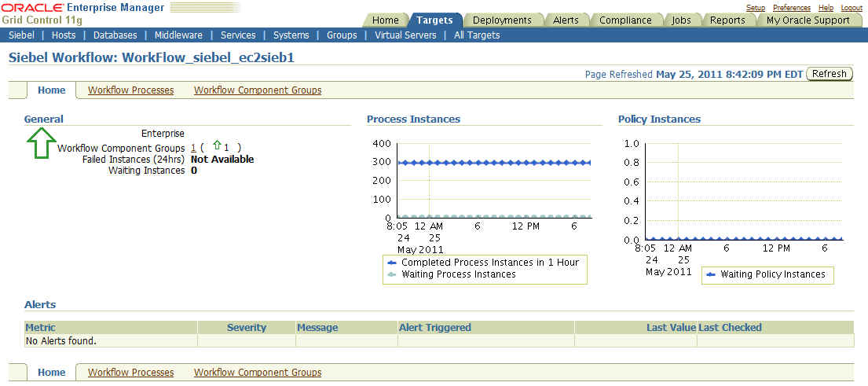Screen dimensions: 868x386
Task: Click the Waiting Policy Instances legend entry
Action: click(x=767, y=274)
